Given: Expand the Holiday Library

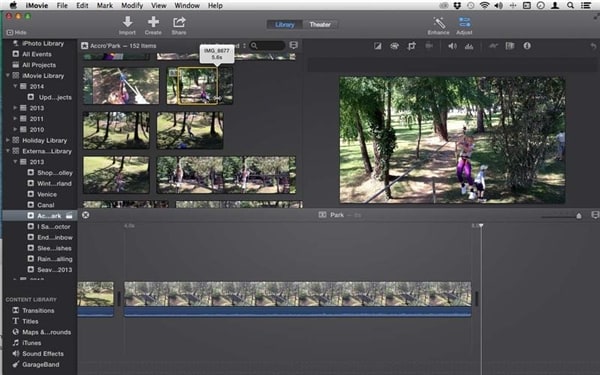Looking at the screenshot, I should (x=8, y=140).
